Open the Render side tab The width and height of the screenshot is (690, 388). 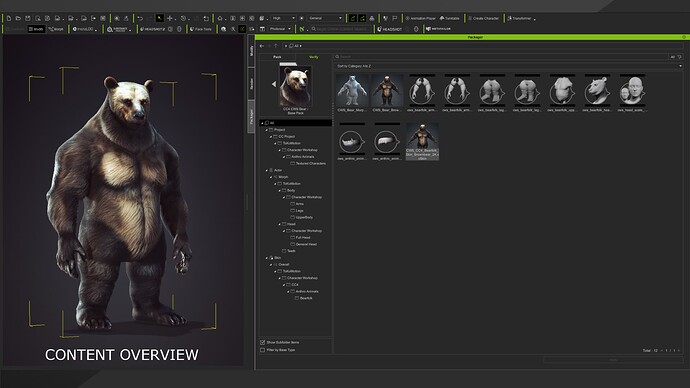tap(251, 84)
